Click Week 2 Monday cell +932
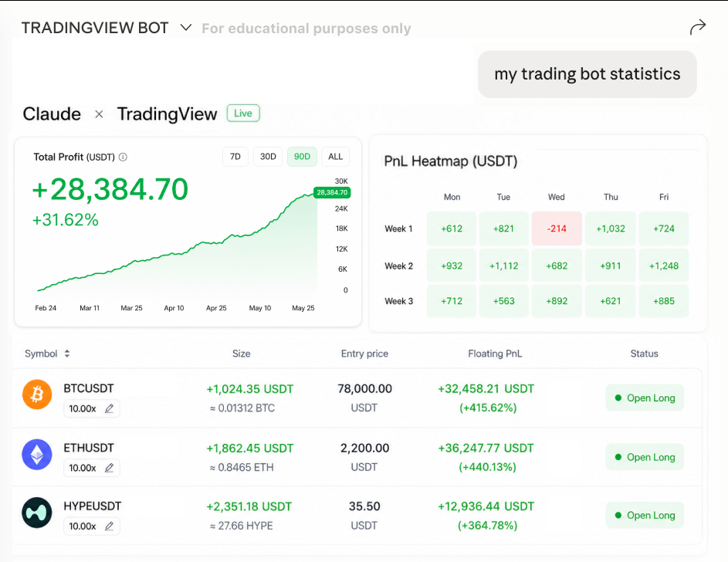 pyautogui.click(x=452, y=266)
